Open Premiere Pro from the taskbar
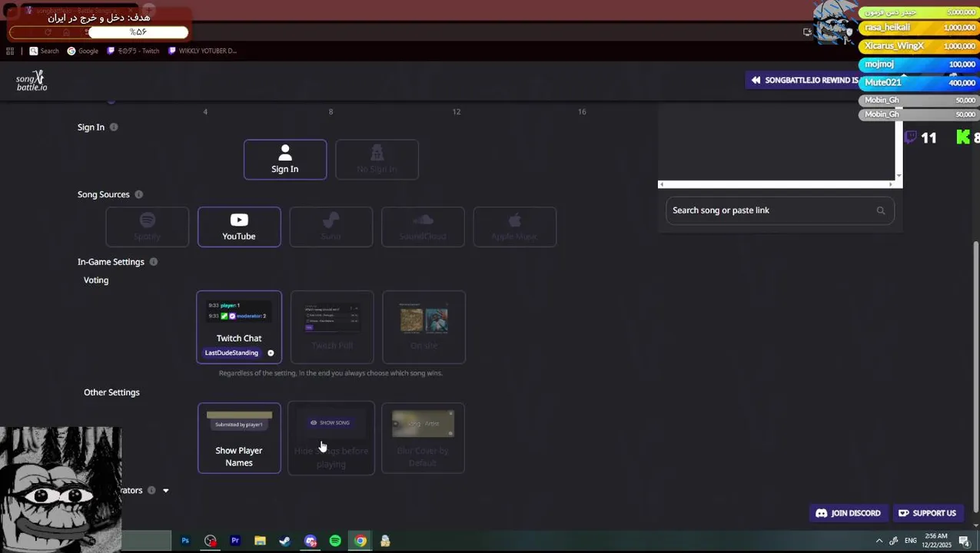 tap(235, 541)
